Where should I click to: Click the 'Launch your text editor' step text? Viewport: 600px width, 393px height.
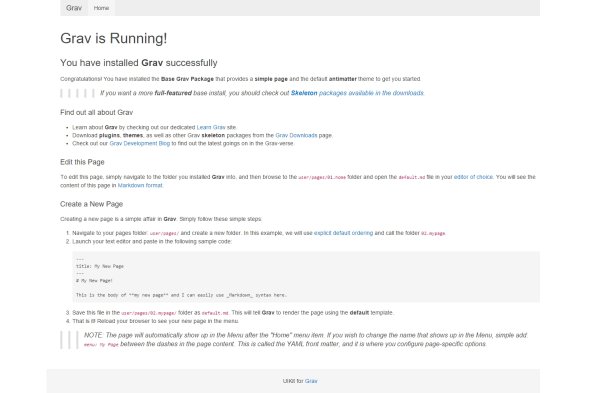click(152, 241)
